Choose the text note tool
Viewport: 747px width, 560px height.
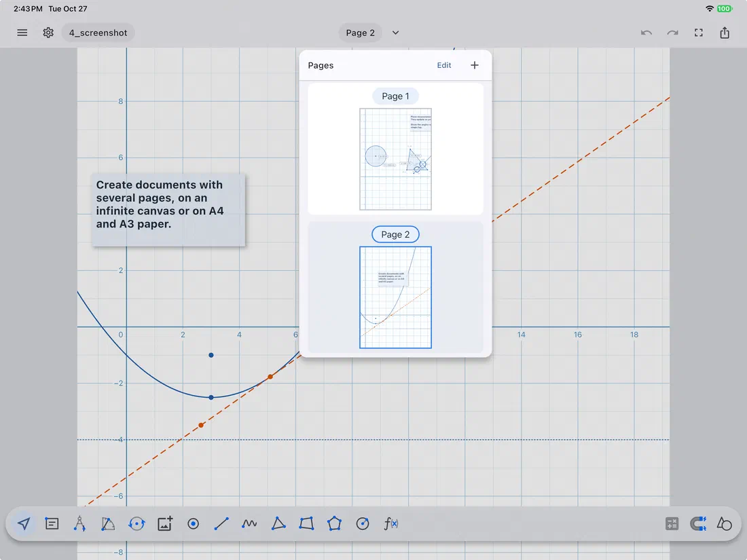[52, 524]
